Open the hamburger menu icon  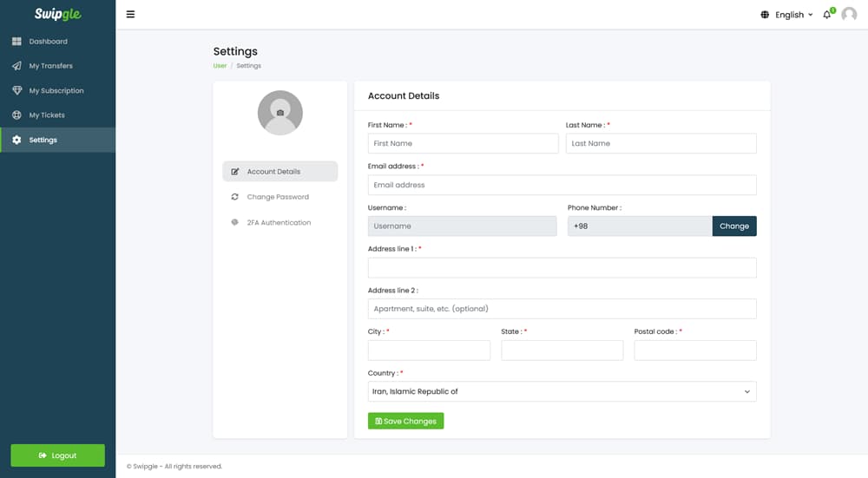point(131,15)
